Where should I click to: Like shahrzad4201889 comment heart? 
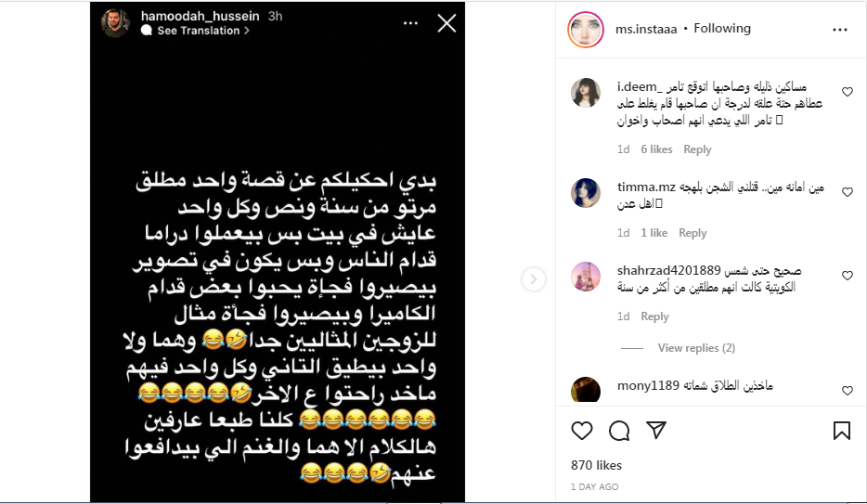tap(848, 276)
